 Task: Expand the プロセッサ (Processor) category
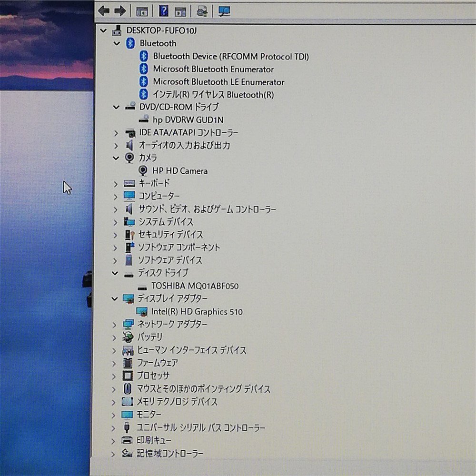114,376
